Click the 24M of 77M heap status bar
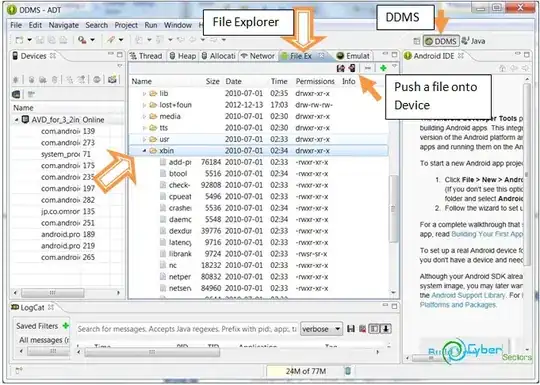The image size is (540, 385). (x=305, y=371)
